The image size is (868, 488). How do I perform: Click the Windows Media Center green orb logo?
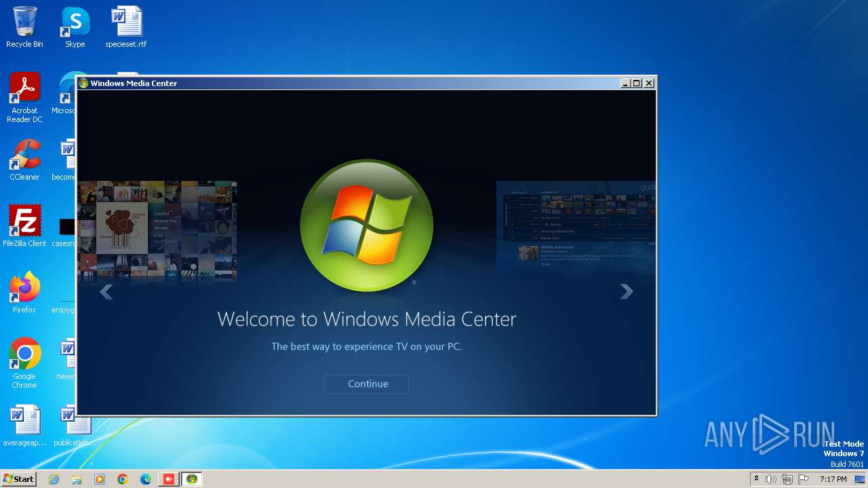point(366,226)
